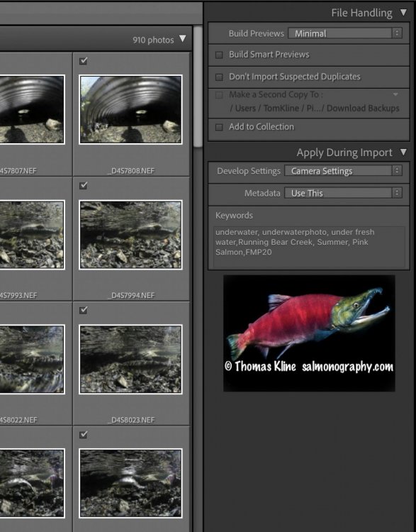
Task: Open the second copy destination arrow
Action: tap(395, 94)
